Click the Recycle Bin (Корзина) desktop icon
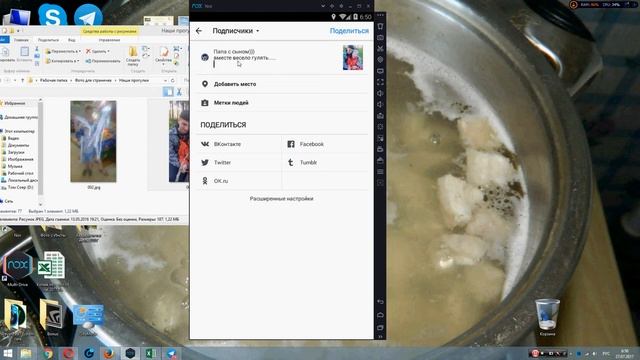The width and height of the screenshot is (640, 360). click(x=547, y=314)
